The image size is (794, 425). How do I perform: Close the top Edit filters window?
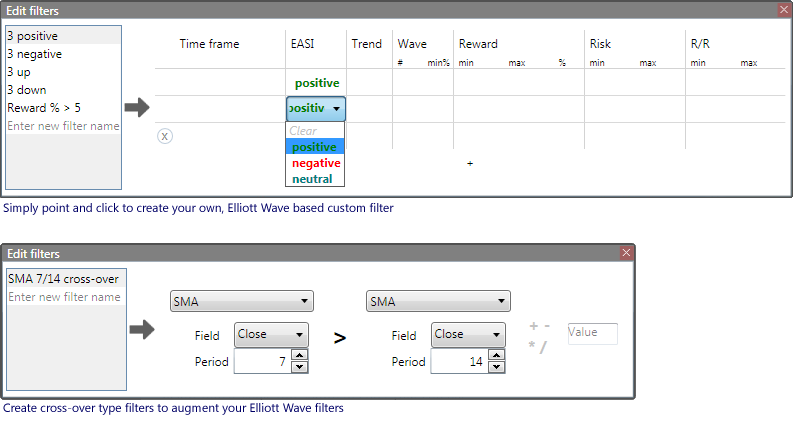(x=784, y=10)
